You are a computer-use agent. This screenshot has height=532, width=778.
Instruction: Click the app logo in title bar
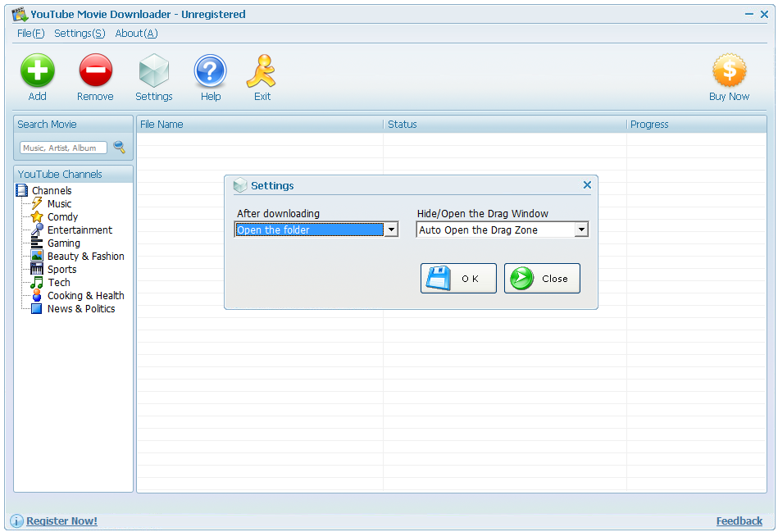20,15
